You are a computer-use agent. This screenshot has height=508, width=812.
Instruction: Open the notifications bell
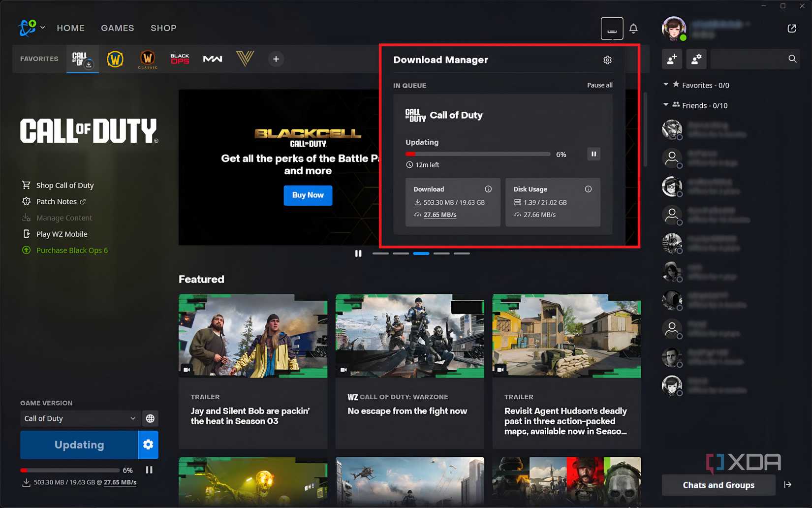point(633,28)
